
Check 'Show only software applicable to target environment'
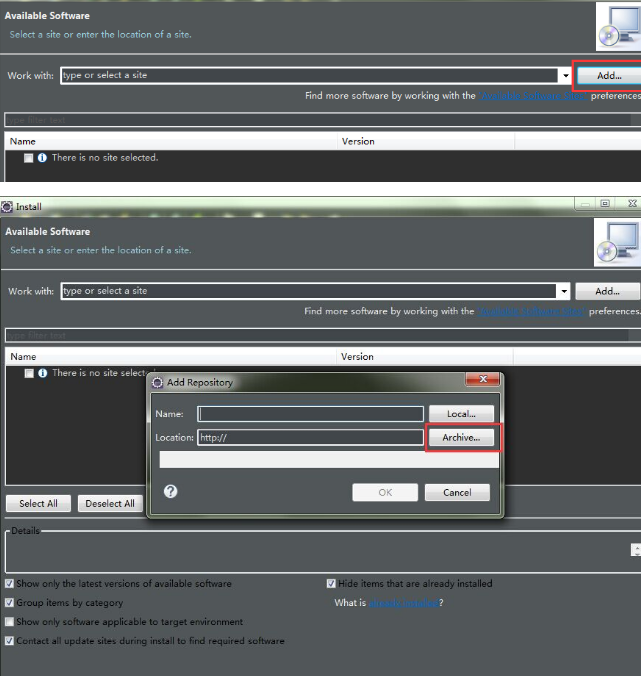pyautogui.click(x=10, y=622)
